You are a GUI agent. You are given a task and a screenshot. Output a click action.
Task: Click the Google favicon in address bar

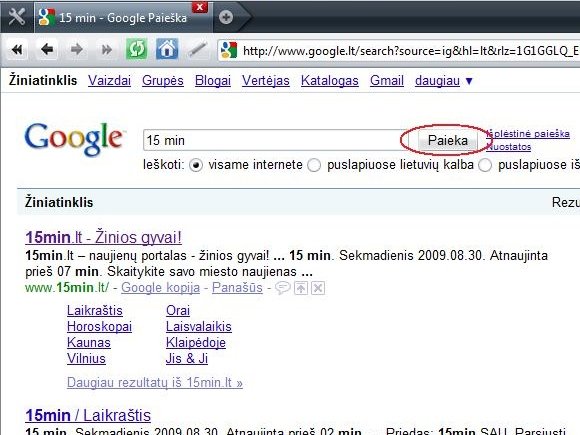(228, 50)
